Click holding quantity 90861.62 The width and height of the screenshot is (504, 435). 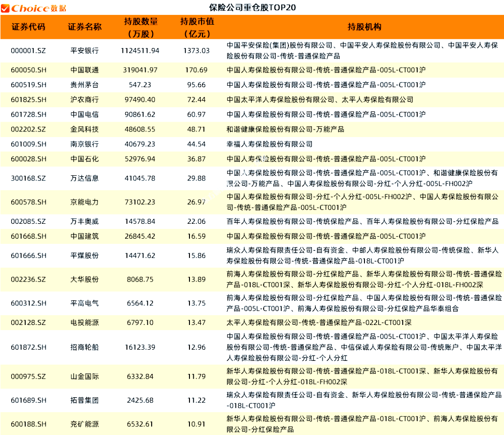coord(140,114)
